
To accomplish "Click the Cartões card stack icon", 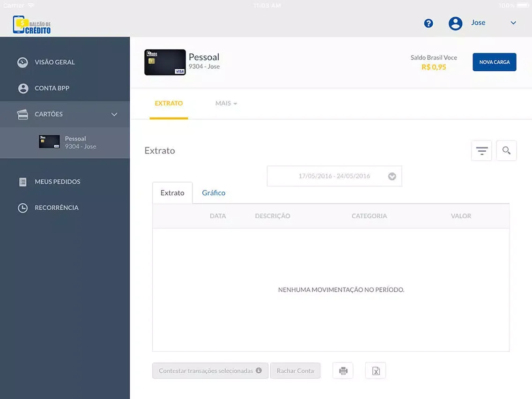I will (23, 114).
